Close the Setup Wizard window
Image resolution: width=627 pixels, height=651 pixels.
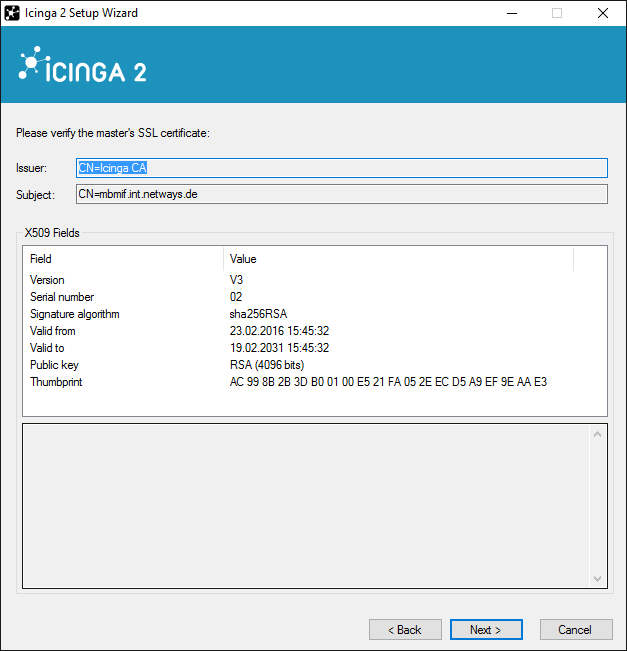pyautogui.click(x=603, y=13)
